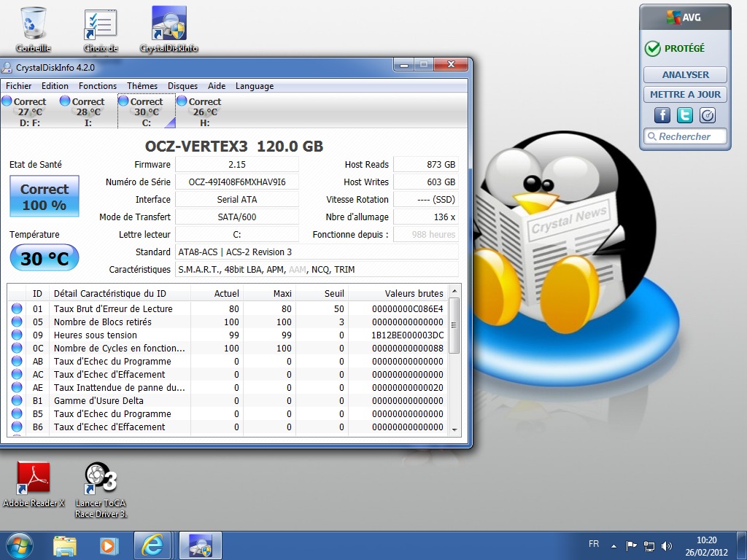
Task: Open Internet Explorer from the taskbar
Action: click(153, 545)
